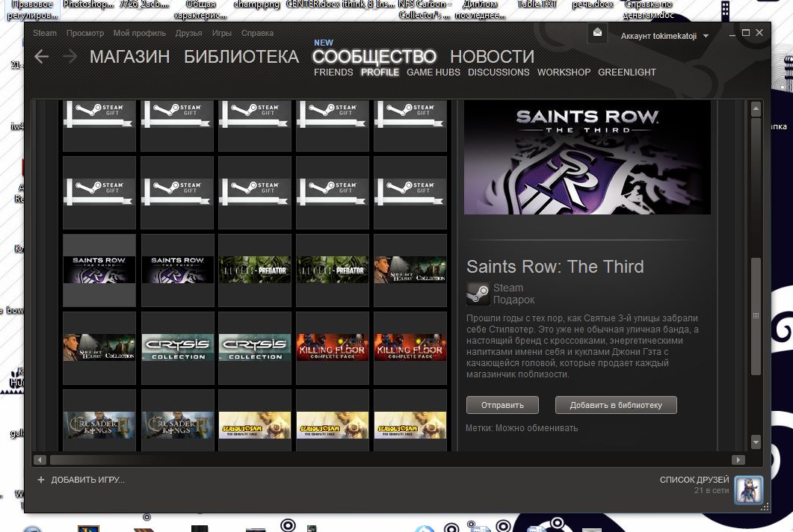Open the Мой профиль menu
Viewport: 793px width, 532px height.
140,33
